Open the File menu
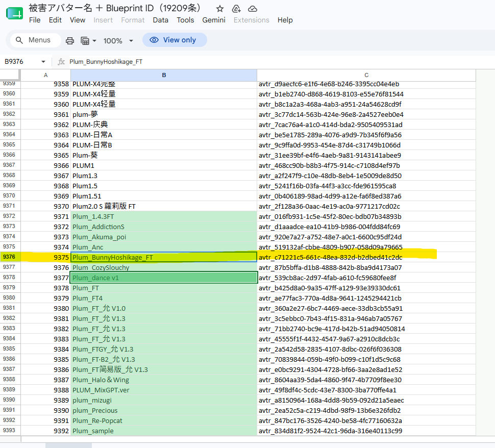495x448 pixels. tap(35, 20)
